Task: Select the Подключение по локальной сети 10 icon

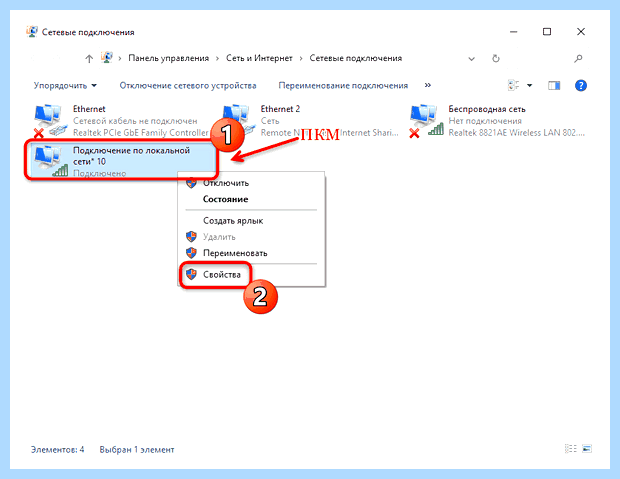Action: pyautogui.click(x=50, y=161)
